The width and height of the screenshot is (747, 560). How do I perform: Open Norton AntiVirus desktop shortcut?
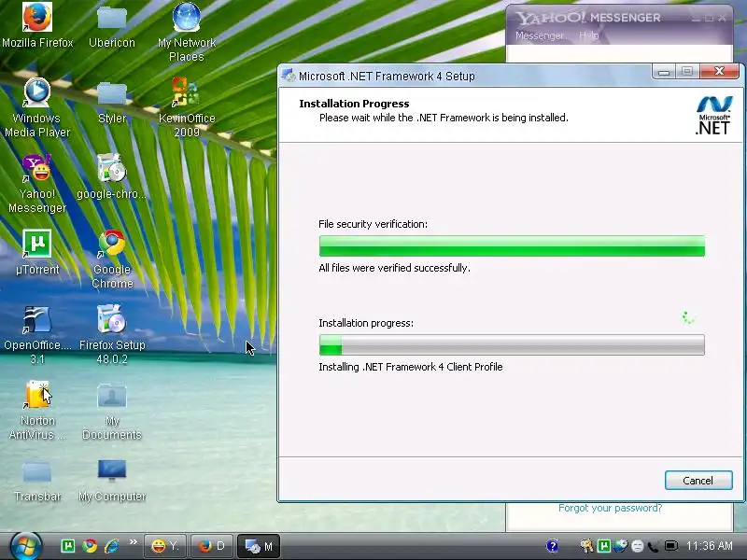coord(37,411)
